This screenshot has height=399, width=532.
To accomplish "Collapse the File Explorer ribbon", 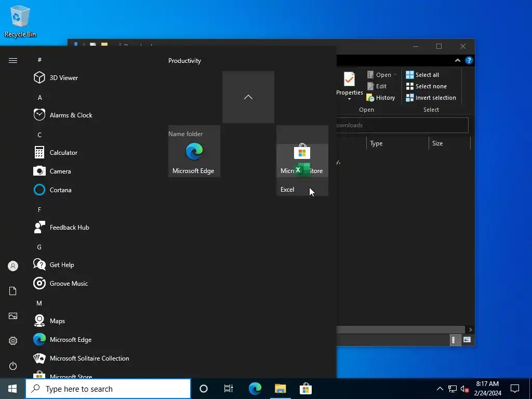I will [x=458, y=60].
